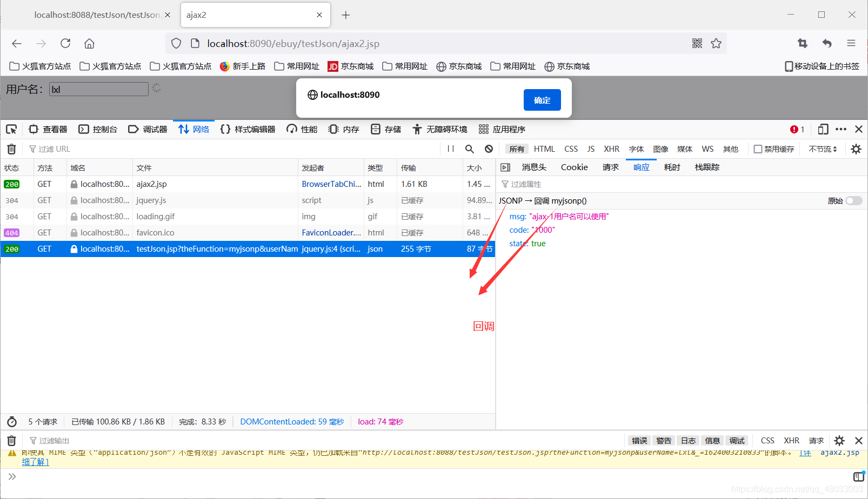
Task: Enable the 禁用缓存 checkbox
Action: 758,149
